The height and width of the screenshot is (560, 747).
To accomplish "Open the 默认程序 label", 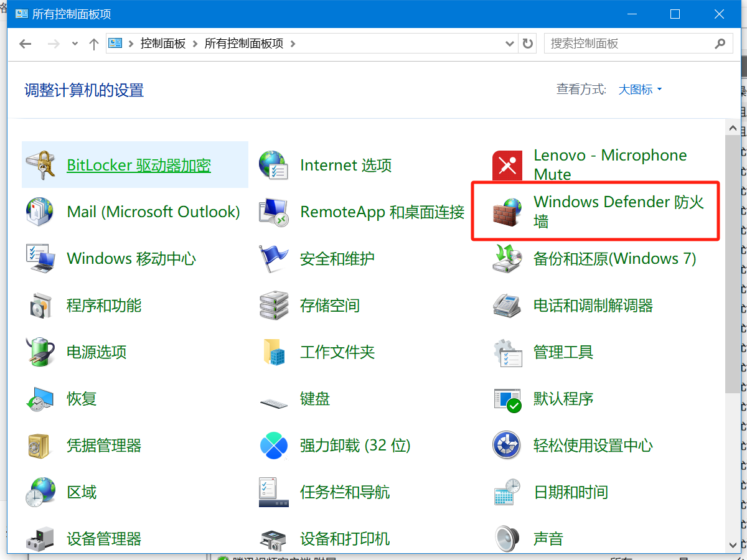I will [563, 398].
